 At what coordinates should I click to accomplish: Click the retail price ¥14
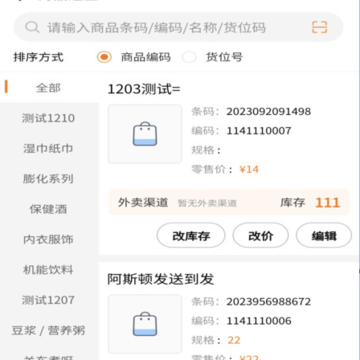tap(249, 169)
